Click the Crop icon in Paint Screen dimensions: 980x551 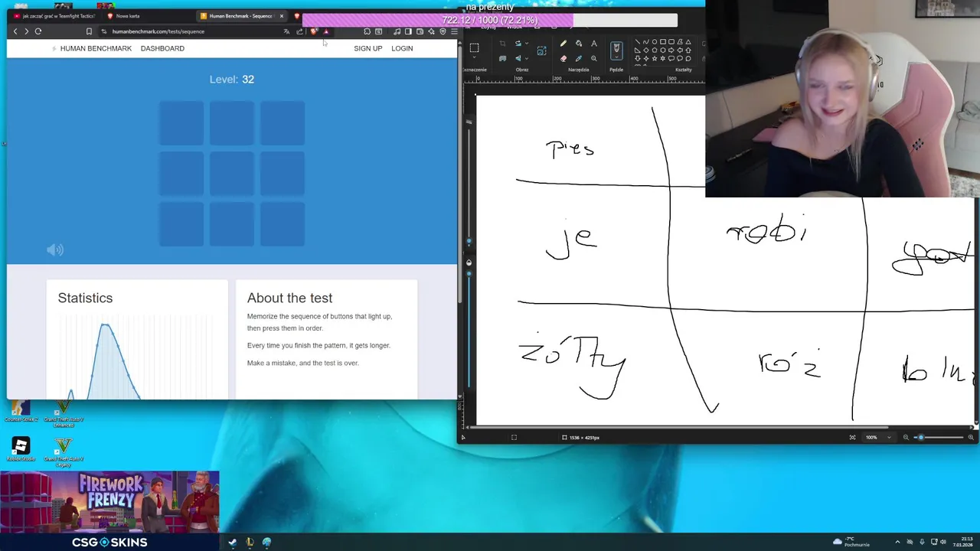tap(502, 44)
